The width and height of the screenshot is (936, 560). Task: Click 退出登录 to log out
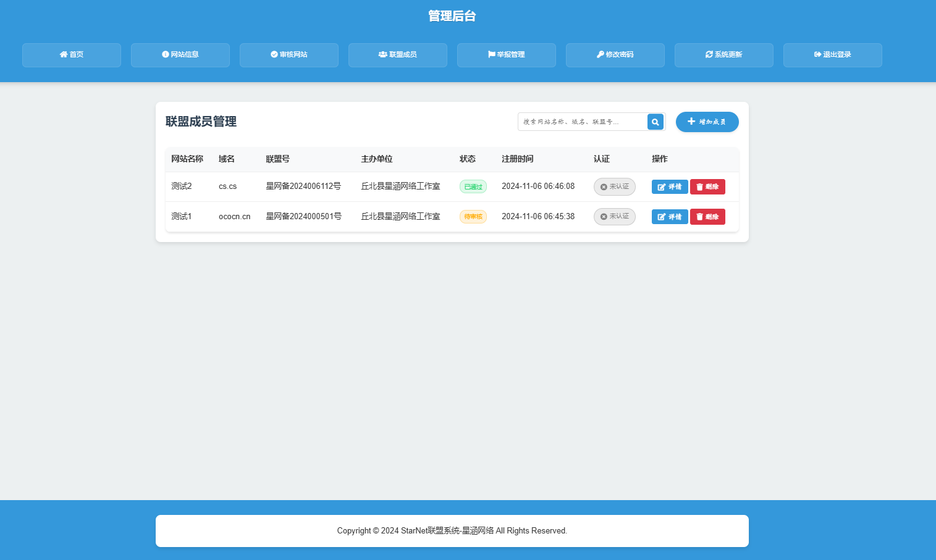[x=833, y=55]
